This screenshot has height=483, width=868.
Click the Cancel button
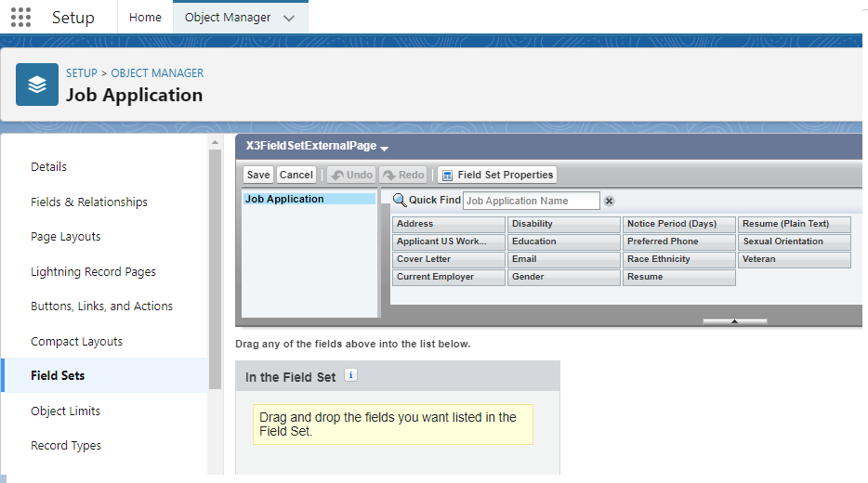point(296,175)
